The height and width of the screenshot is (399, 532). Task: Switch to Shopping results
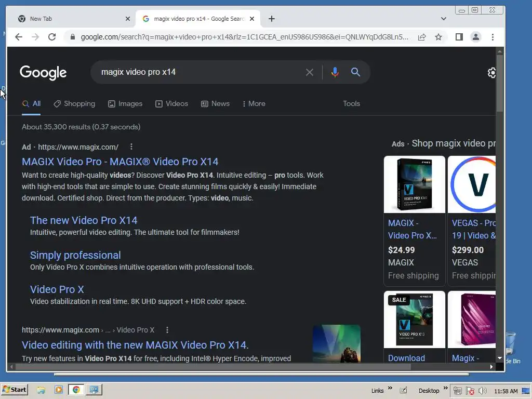point(74,104)
